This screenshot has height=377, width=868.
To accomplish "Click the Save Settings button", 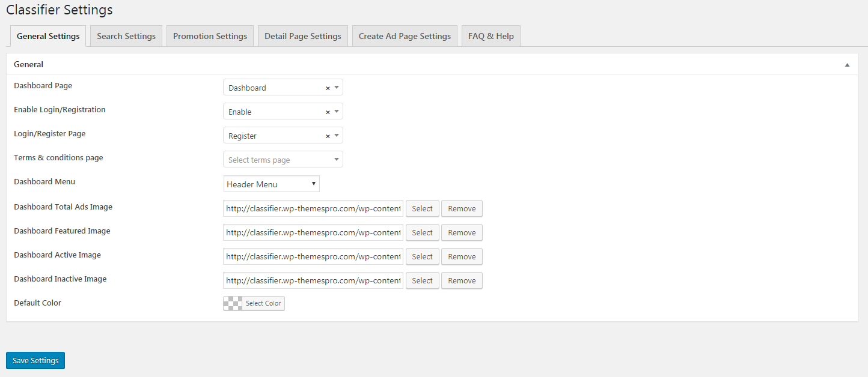I will click(35, 360).
